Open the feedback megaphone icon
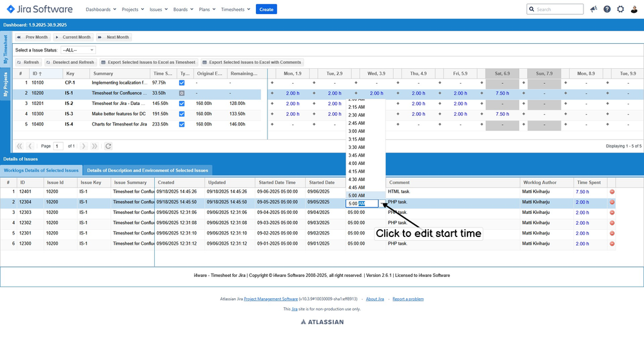This screenshot has height=362, width=644. coord(593,9)
